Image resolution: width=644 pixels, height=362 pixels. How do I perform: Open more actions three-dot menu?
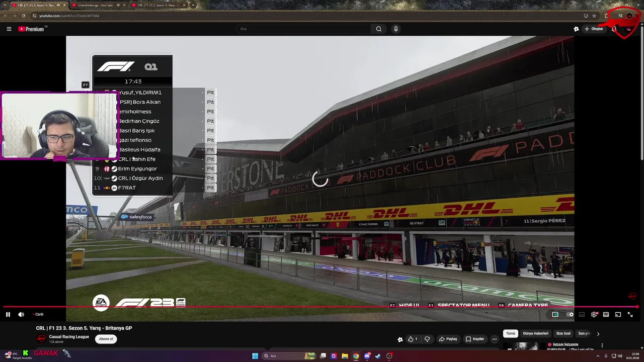[x=495, y=339]
